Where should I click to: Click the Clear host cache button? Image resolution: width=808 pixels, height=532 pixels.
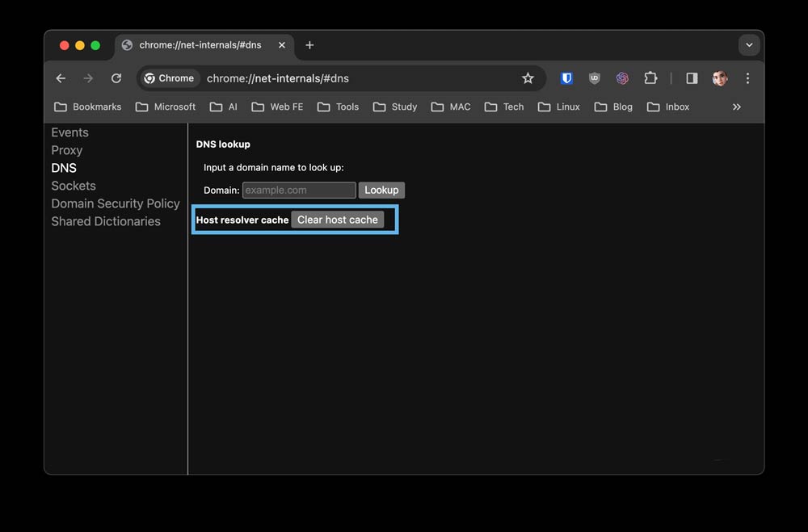(338, 220)
